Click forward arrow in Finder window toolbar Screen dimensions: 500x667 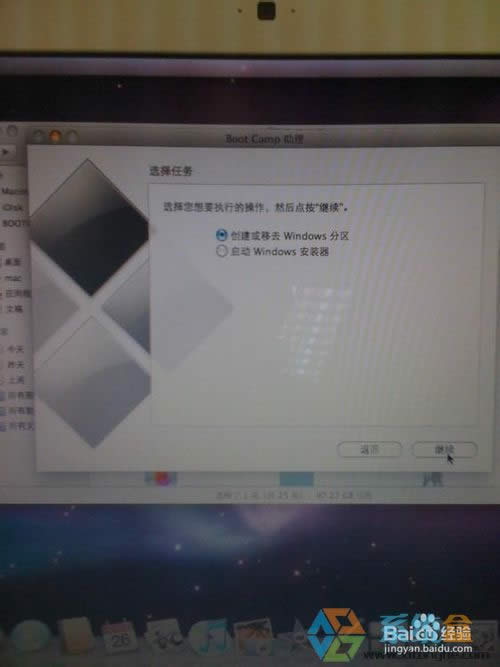coord(6,151)
